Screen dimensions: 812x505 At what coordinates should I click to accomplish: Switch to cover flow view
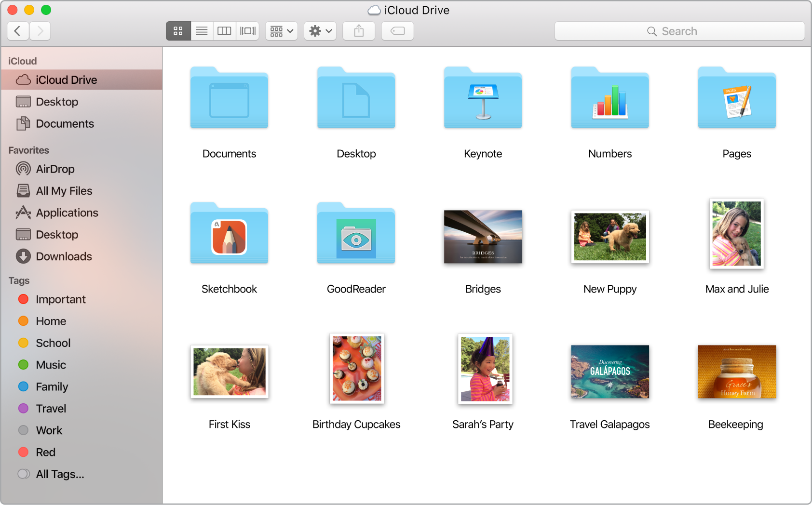(x=248, y=31)
